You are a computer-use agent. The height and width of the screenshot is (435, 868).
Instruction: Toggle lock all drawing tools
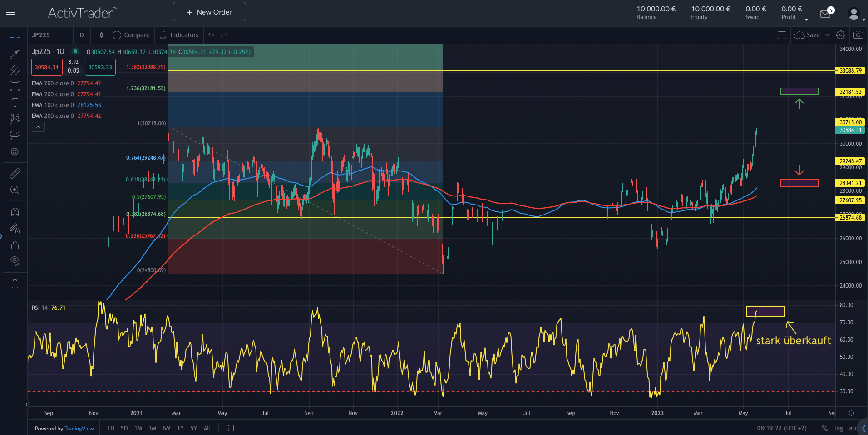click(15, 245)
